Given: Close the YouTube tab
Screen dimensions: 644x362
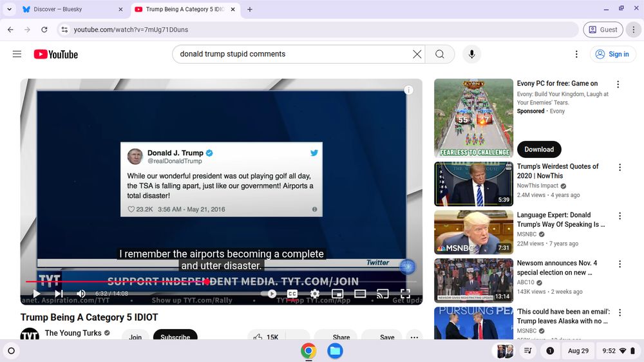Looking at the screenshot, I should 233,9.
